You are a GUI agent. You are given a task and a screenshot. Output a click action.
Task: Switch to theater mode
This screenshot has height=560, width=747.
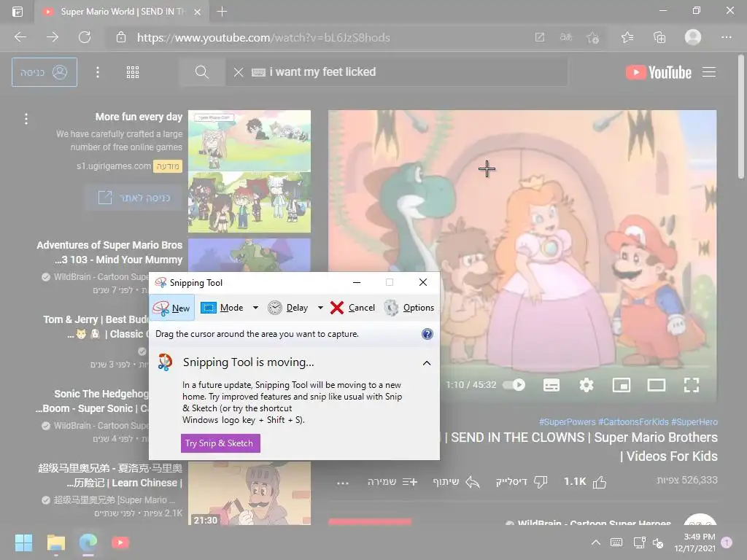[656, 385]
